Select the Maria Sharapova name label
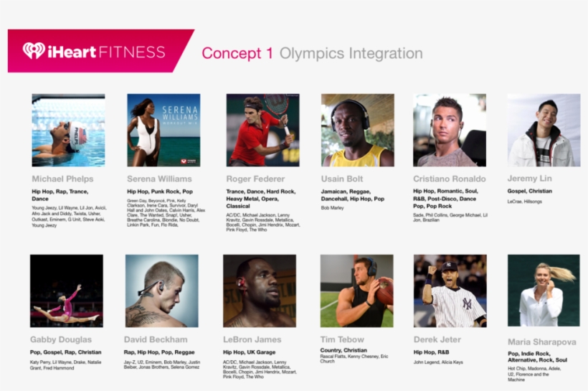Image resolution: width=588 pixels, height=391 pixels. point(541,342)
